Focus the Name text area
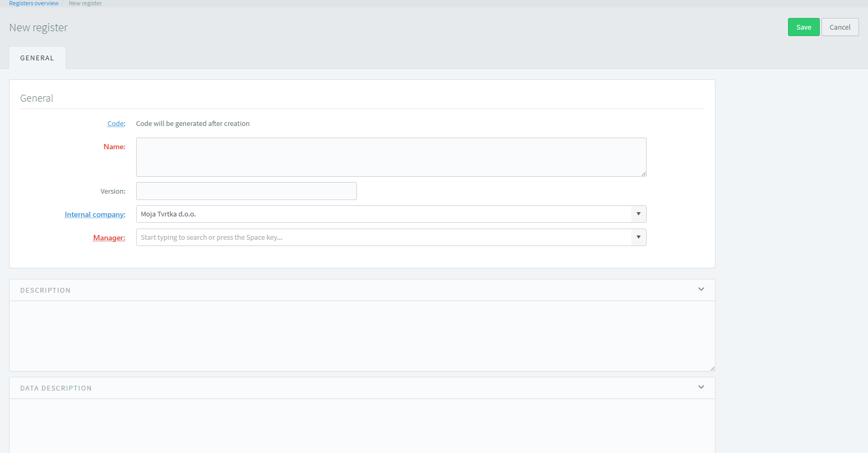Image resolution: width=868 pixels, height=453 pixels. click(390, 157)
